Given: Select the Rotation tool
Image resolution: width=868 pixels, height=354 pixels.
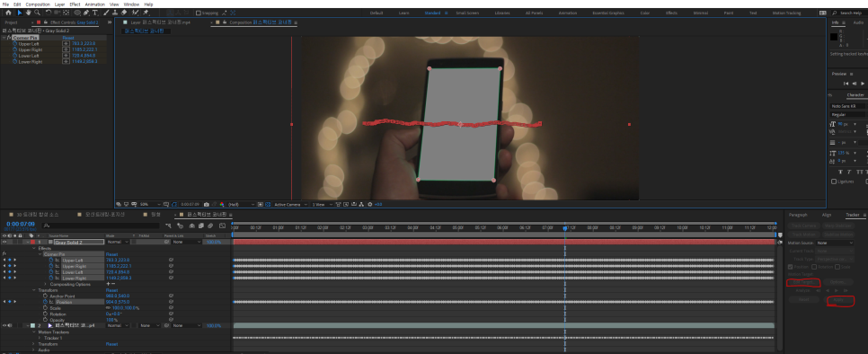Looking at the screenshot, I should 49,13.
